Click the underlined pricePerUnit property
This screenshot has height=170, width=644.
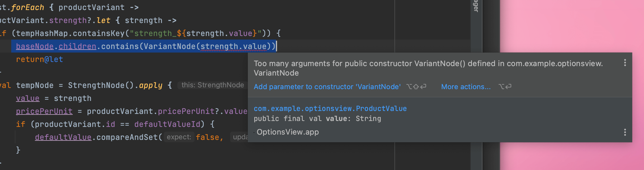tap(44, 111)
